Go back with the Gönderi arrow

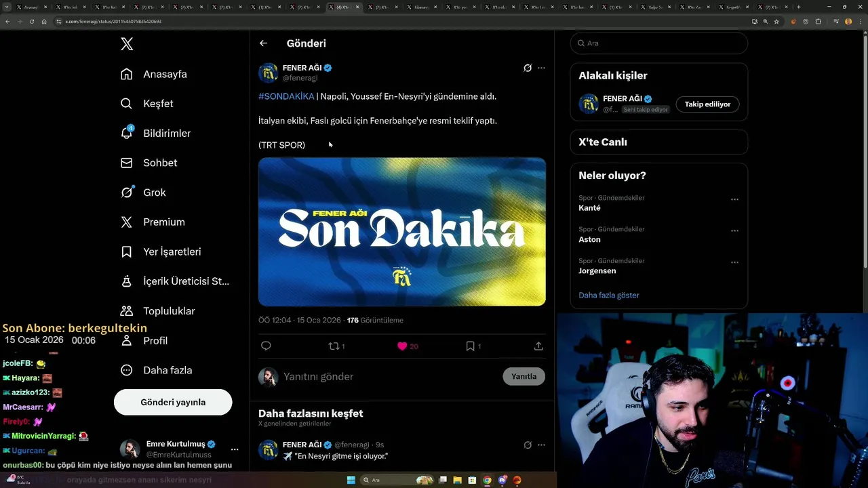pyautogui.click(x=264, y=43)
